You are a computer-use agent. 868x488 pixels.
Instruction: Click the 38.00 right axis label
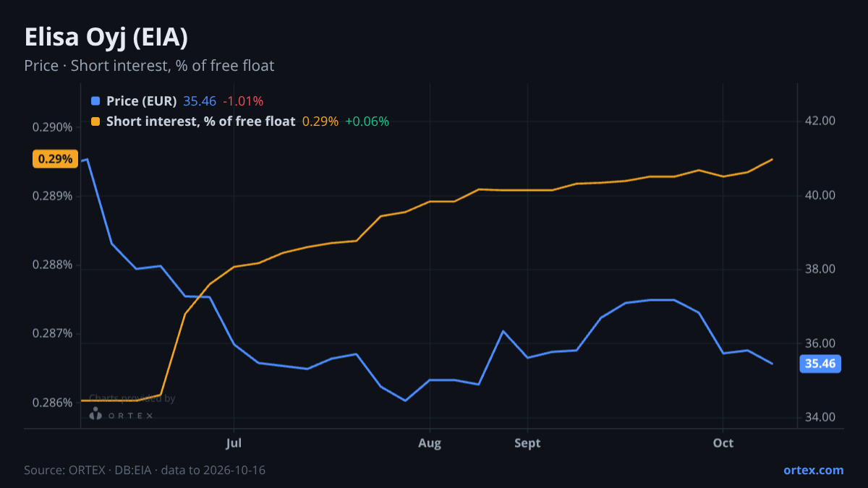(821, 269)
